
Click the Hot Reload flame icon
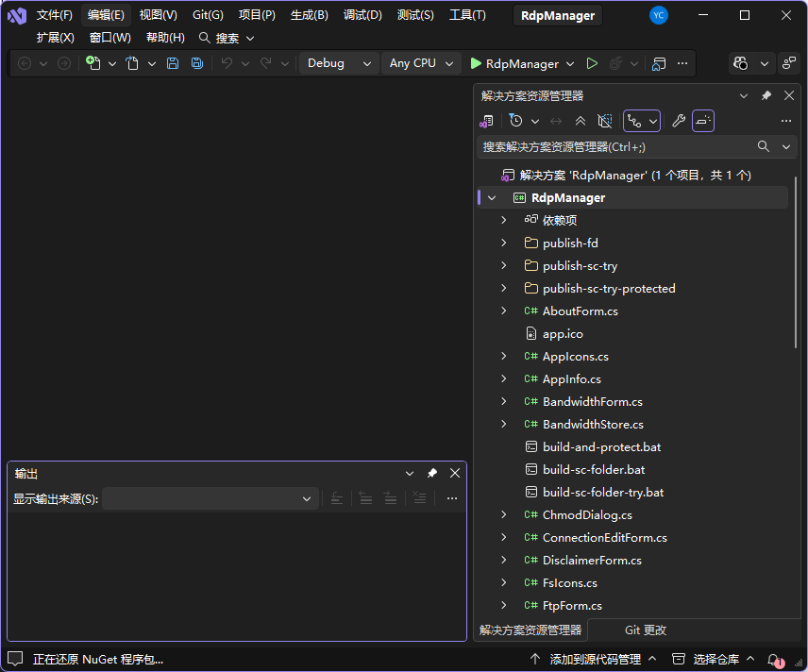click(x=615, y=63)
